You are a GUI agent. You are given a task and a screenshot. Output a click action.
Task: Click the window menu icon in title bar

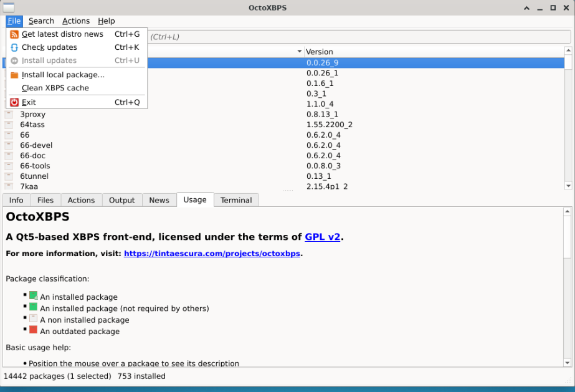coord(9,7)
